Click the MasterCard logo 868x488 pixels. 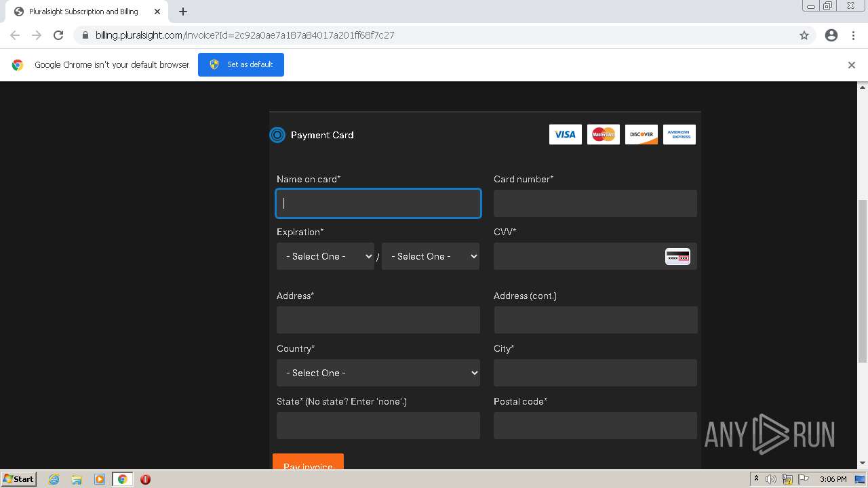coord(604,134)
